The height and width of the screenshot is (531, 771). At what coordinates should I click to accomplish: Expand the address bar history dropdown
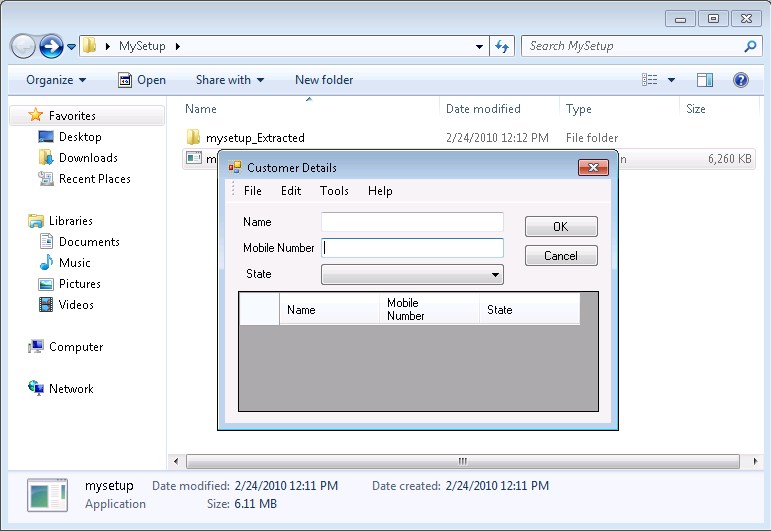pyautogui.click(x=479, y=46)
